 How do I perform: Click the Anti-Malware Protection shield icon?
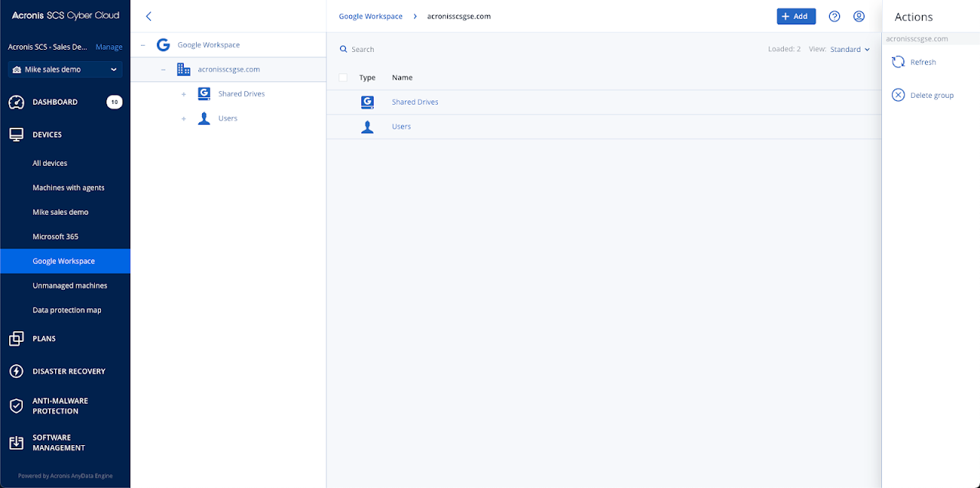pos(16,406)
